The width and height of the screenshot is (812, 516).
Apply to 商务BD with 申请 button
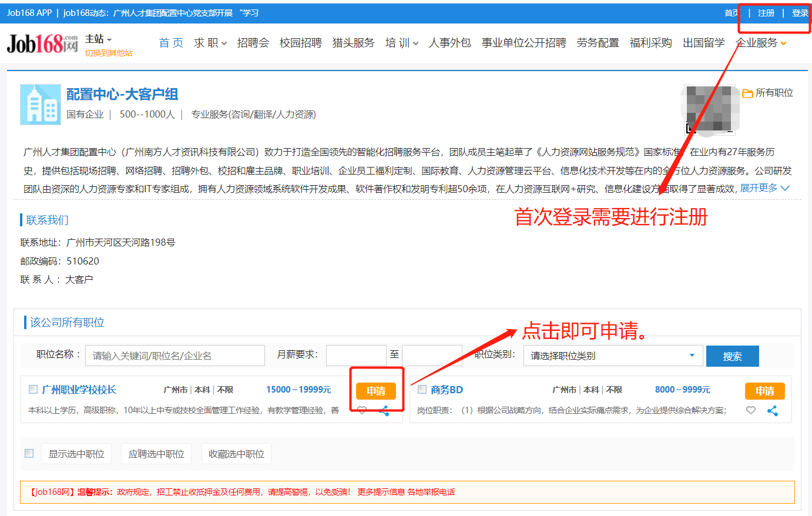[x=765, y=391]
